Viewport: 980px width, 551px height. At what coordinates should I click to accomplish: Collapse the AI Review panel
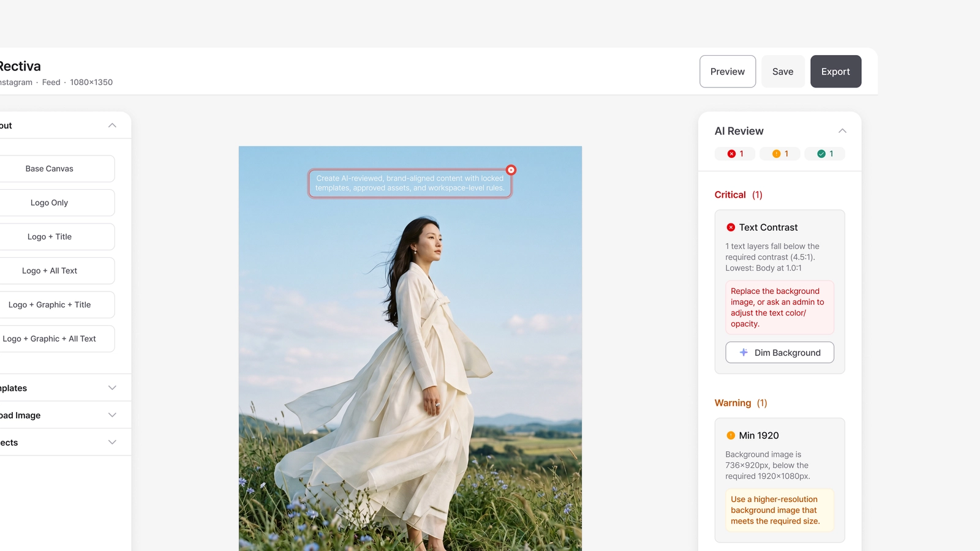point(842,131)
